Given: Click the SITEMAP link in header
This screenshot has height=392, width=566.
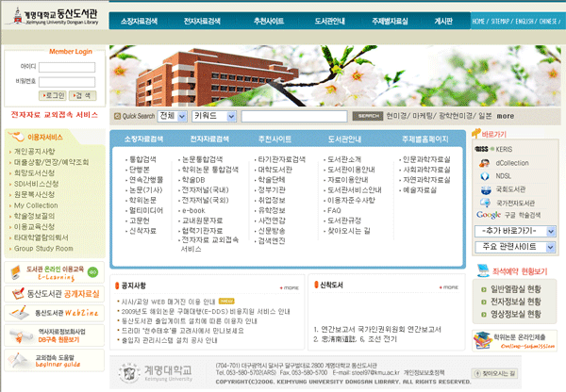Looking at the screenshot, I should 500,22.
